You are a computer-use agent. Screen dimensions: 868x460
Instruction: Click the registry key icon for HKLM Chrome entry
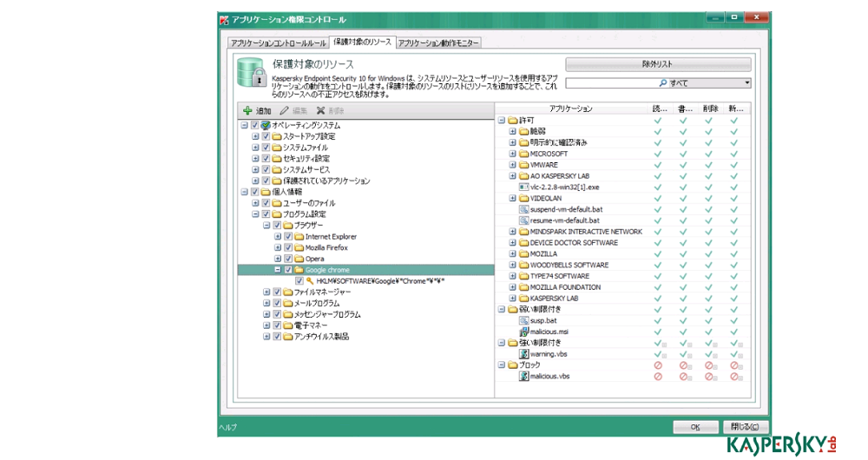coord(310,281)
